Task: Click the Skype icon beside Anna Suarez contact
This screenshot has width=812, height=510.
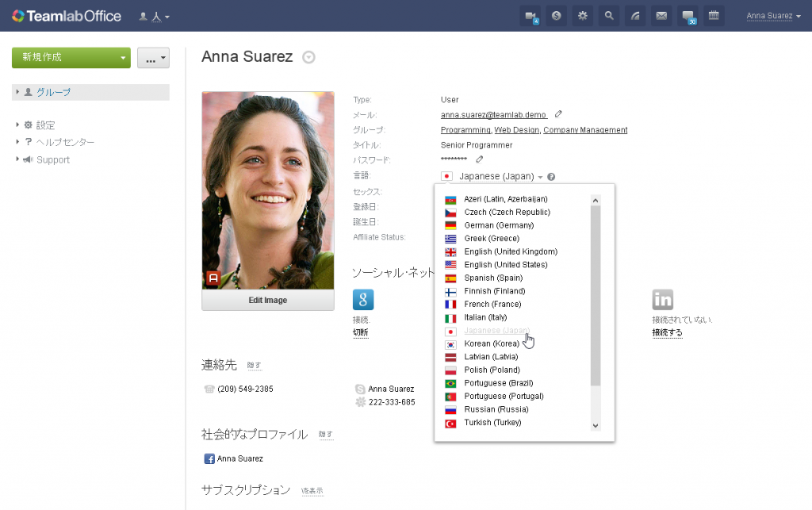Action: point(360,389)
